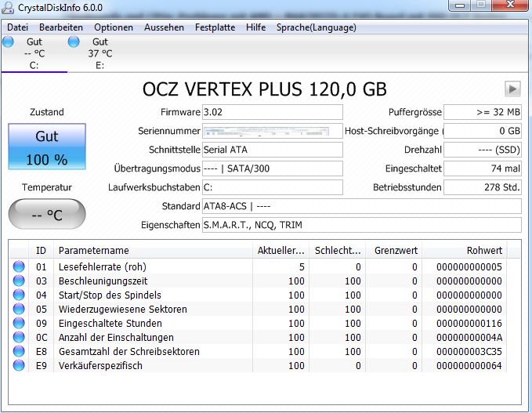Image resolution: width=532 pixels, height=413 pixels.
Task: Click status orb in Beschleunigungszeit row
Action: coord(19,281)
